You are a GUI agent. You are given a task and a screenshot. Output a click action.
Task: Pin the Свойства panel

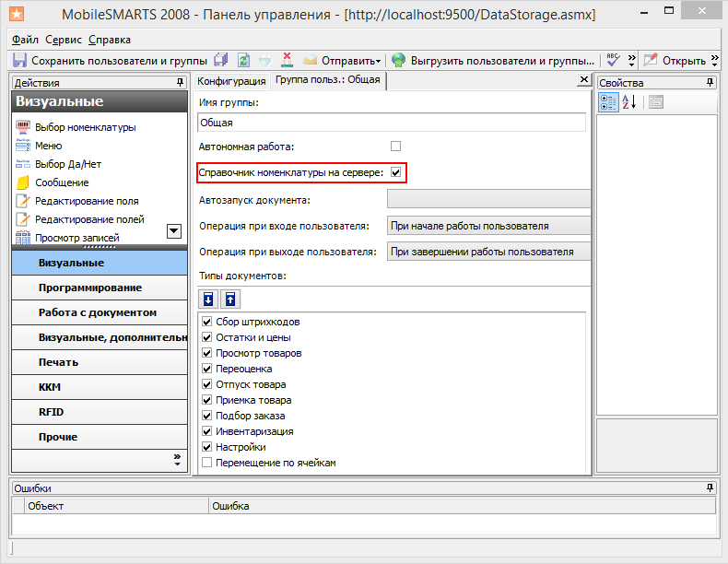pos(710,83)
